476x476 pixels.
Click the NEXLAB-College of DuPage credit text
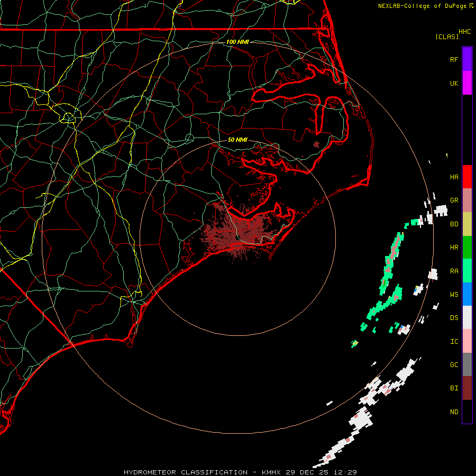point(422,6)
